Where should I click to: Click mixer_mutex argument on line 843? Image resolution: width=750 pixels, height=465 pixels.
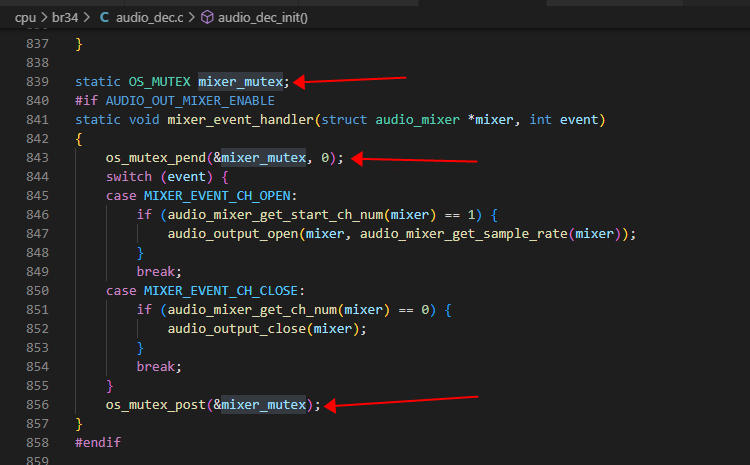[263, 158]
